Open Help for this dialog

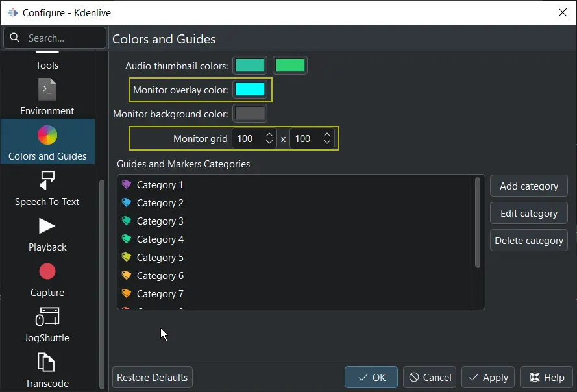click(x=547, y=377)
